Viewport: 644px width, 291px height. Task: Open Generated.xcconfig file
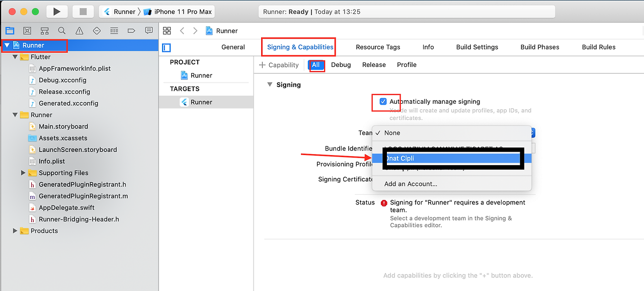(x=63, y=103)
